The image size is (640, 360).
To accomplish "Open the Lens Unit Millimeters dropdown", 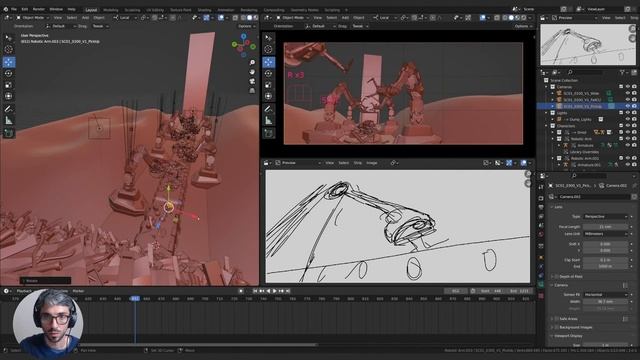I will click(605, 234).
